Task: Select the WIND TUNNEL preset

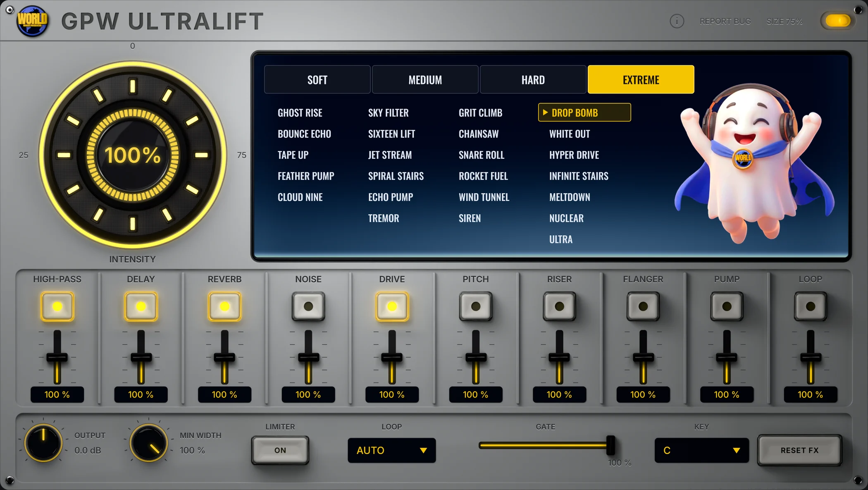Action: pyautogui.click(x=484, y=197)
